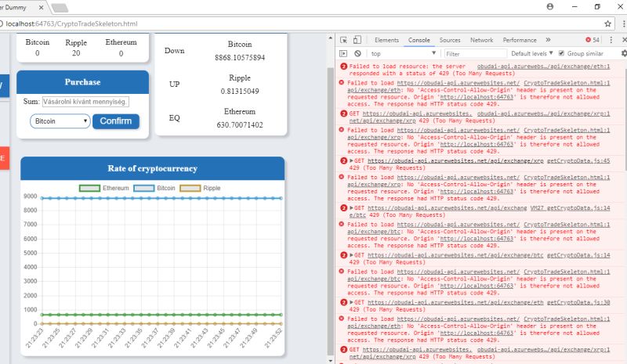Click the Ripple balance value 20
This screenshot has width=627, height=364.
pyautogui.click(x=76, y=53)
